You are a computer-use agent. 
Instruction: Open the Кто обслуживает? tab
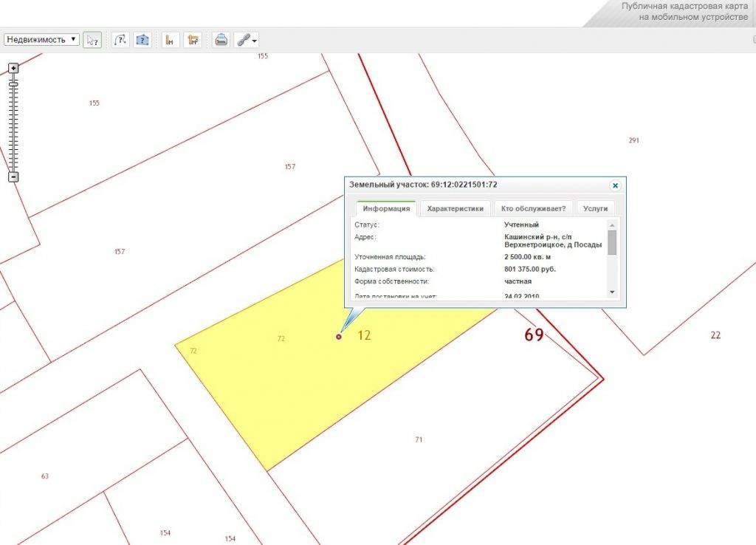pyautogui.click(x=533, y=209)
